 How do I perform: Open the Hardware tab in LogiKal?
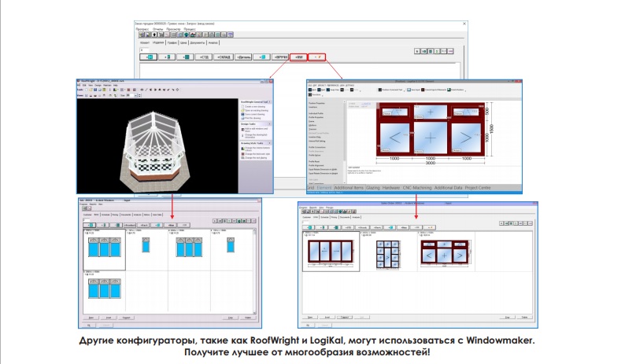coord(391,188)
